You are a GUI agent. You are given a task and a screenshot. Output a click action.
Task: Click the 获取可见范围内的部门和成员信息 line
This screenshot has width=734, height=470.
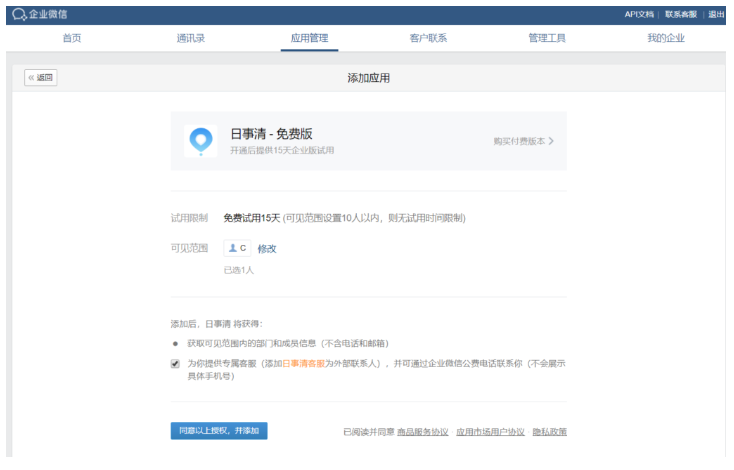(x=288, y=344)
